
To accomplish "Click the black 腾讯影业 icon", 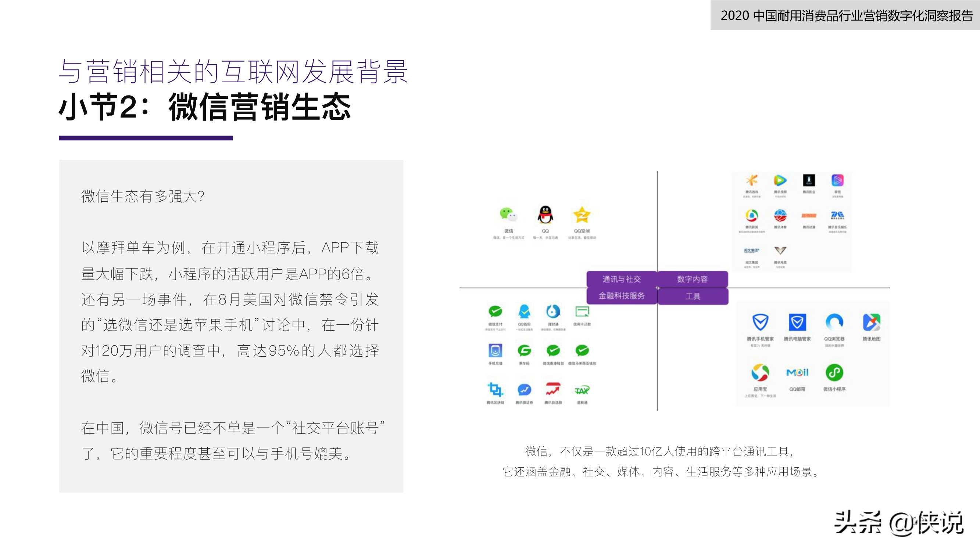I will pos(809,180).
